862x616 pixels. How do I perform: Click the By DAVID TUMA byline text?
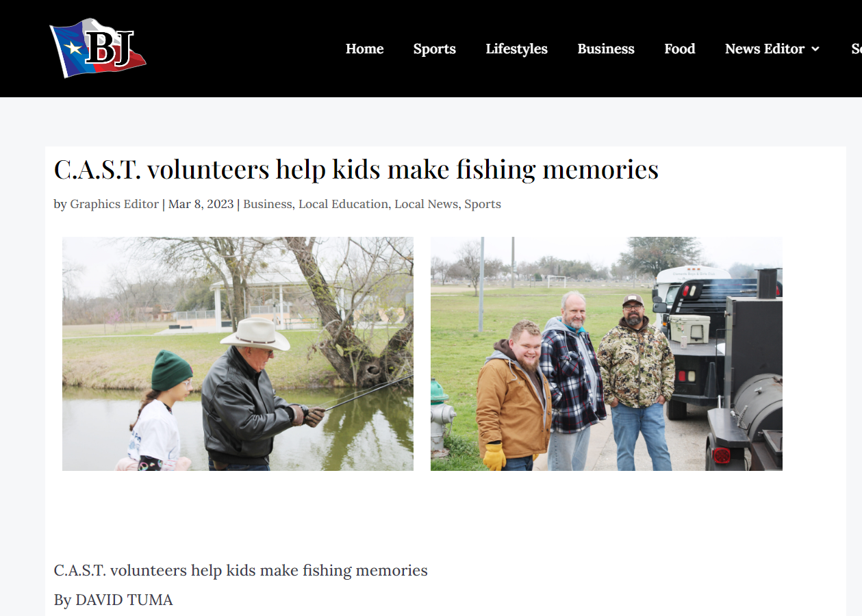(114, 600)
